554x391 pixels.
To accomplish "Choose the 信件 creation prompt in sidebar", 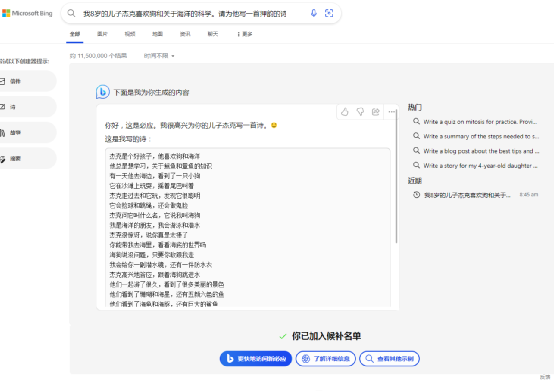I will click(x=28, y=81).
